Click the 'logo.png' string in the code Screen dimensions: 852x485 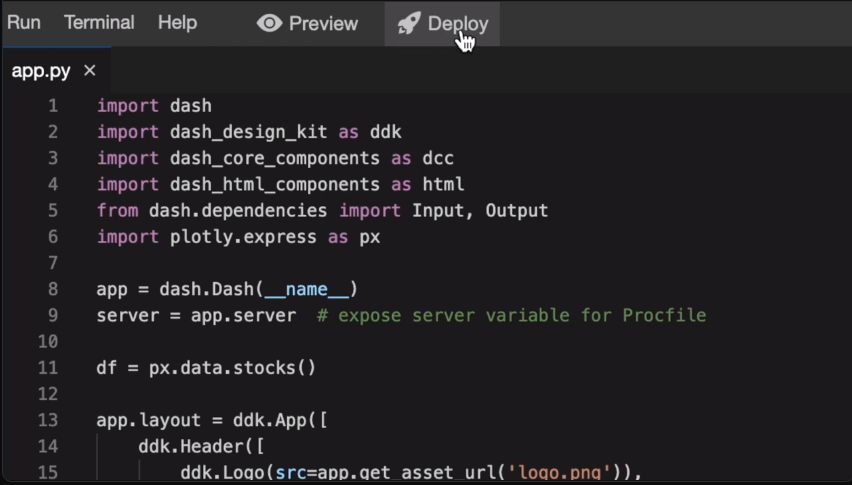point(573,472)
